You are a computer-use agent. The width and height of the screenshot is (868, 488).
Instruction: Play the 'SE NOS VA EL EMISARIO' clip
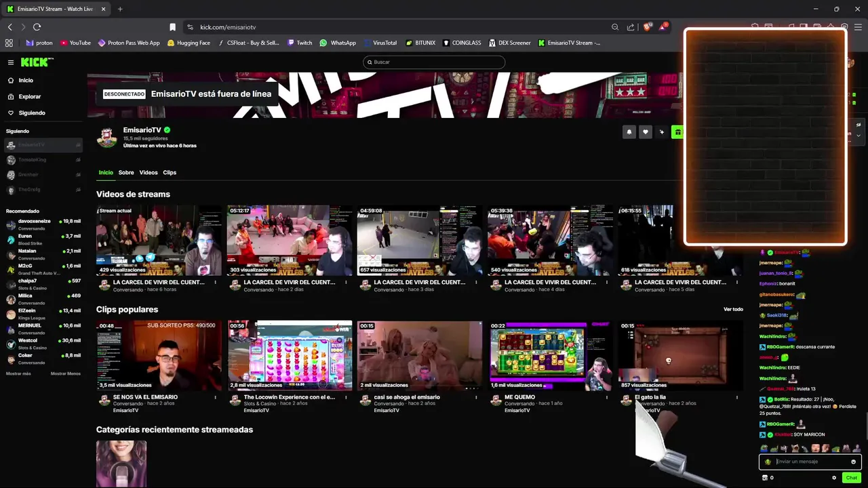pos(159,355)
